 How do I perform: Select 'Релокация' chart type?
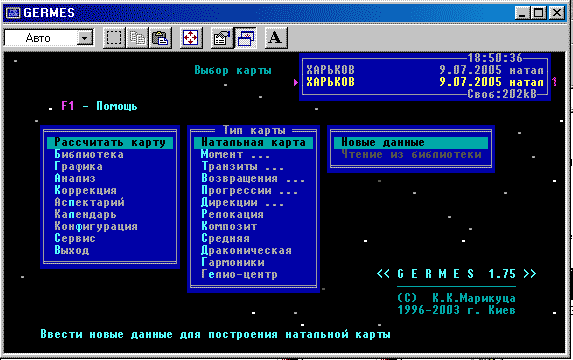232,215
